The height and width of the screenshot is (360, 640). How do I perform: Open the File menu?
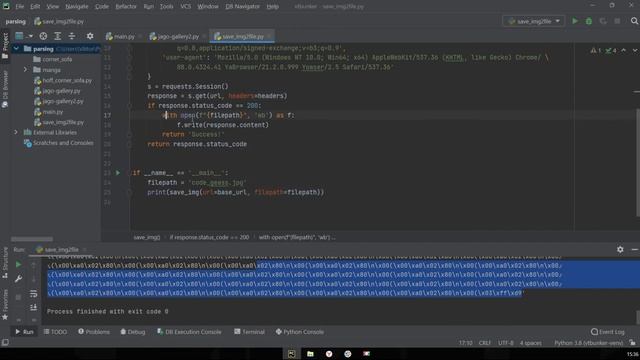click(x=20, y=7)
